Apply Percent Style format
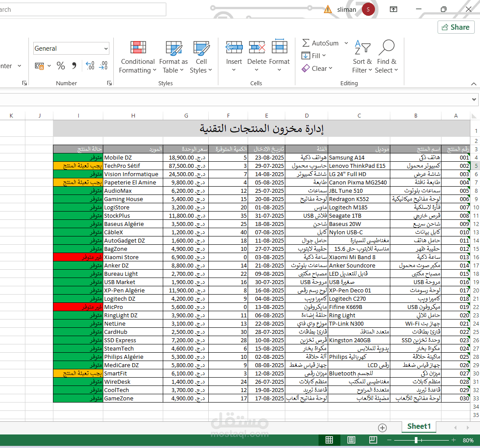 tap(61, 66)
